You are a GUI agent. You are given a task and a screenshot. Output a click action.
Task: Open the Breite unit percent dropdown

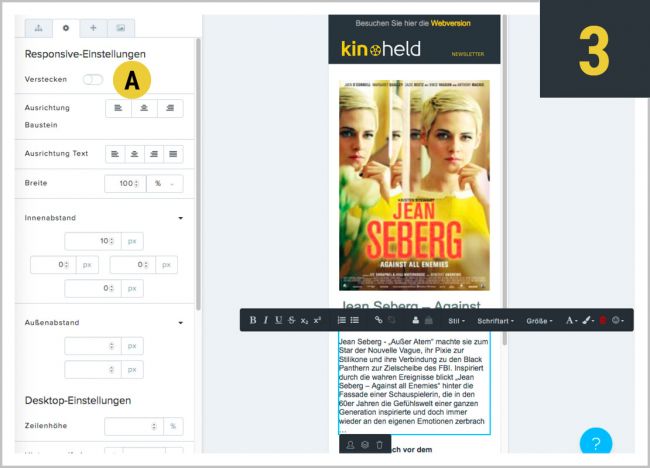coord(165,184)
